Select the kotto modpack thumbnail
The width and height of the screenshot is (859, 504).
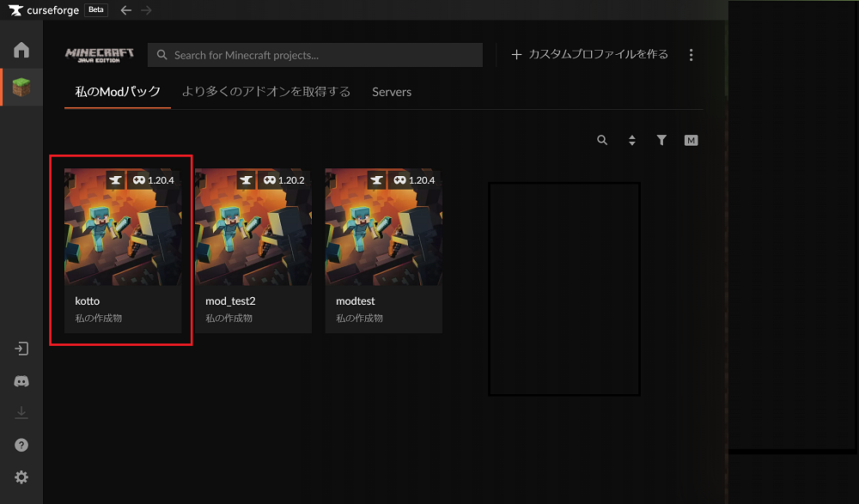coord(123,228)
